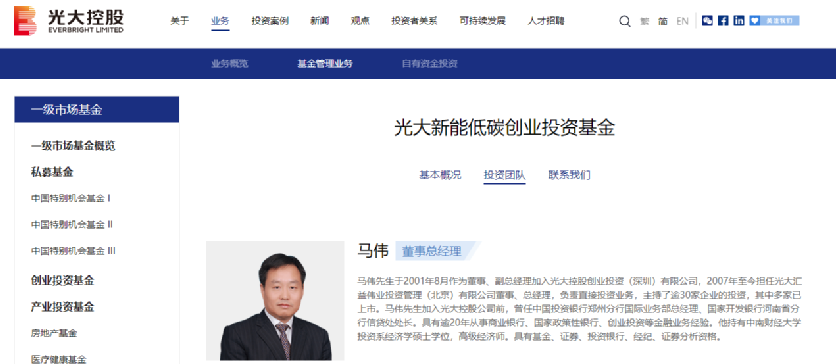Open the Facebook social icon
836x364 pixels.
pyautogui.click(x=723, y=21)
